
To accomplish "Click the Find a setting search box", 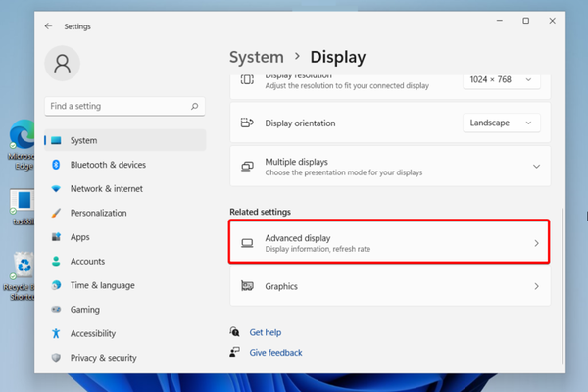I will (116, 106).
